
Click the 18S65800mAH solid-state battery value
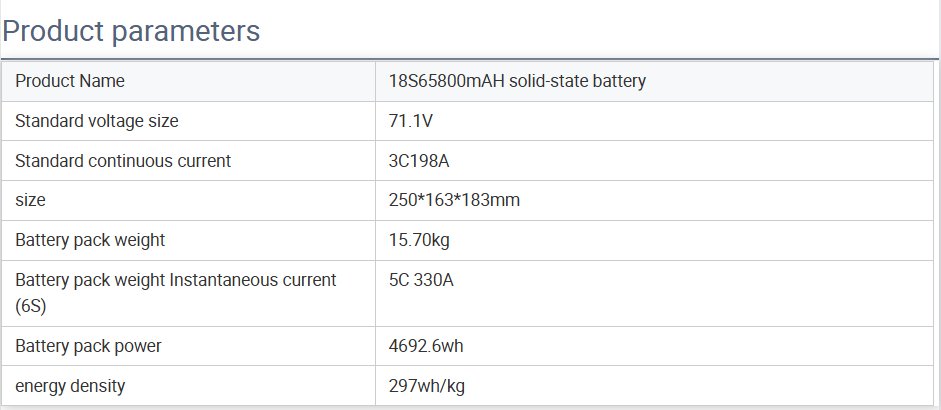[517, 81]
